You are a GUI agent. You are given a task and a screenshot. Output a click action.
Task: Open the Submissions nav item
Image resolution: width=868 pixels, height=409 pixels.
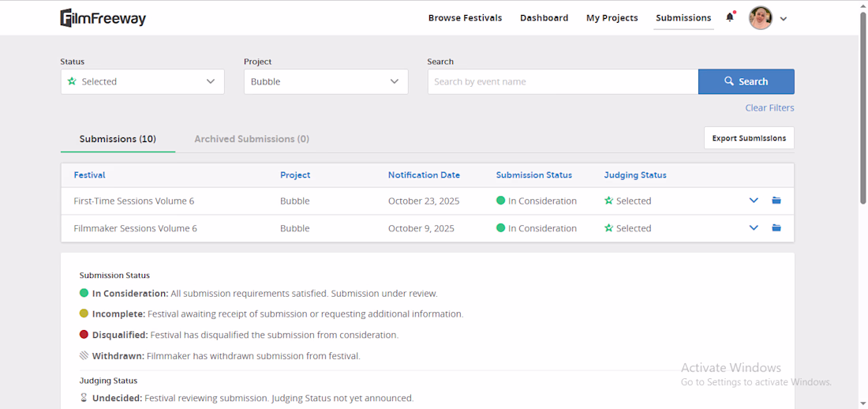click(x=683, y=17)
